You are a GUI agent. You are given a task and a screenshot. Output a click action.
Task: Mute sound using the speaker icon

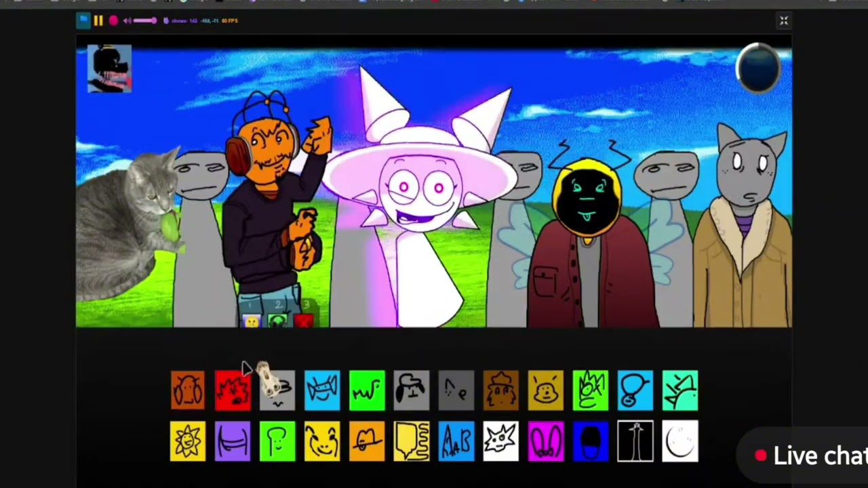127,21
